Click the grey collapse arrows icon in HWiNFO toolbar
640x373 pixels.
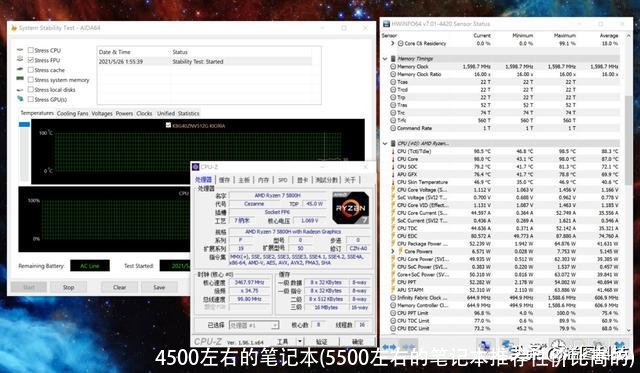coord(408,347)
